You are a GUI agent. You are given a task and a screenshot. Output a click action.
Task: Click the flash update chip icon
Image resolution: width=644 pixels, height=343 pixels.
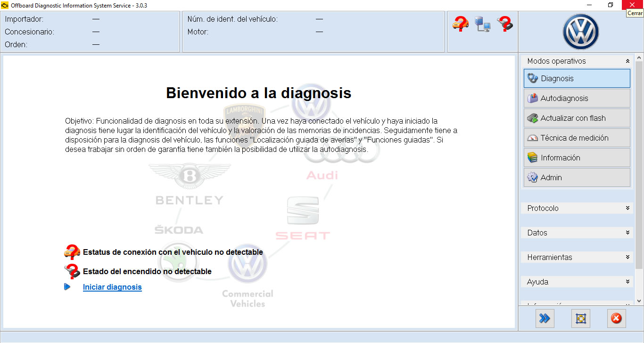click(532, 118)
